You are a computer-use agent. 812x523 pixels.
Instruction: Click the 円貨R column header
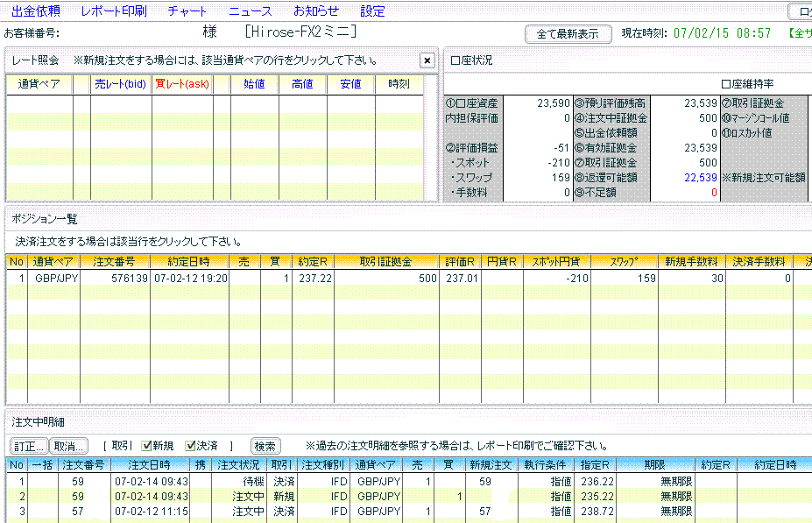pos(502,261)
